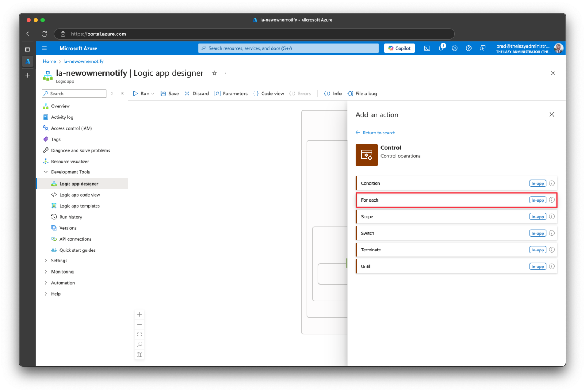Screen dimensions: 585x392
Task: Open the Help question mark icon
Action: click(468, 48)
